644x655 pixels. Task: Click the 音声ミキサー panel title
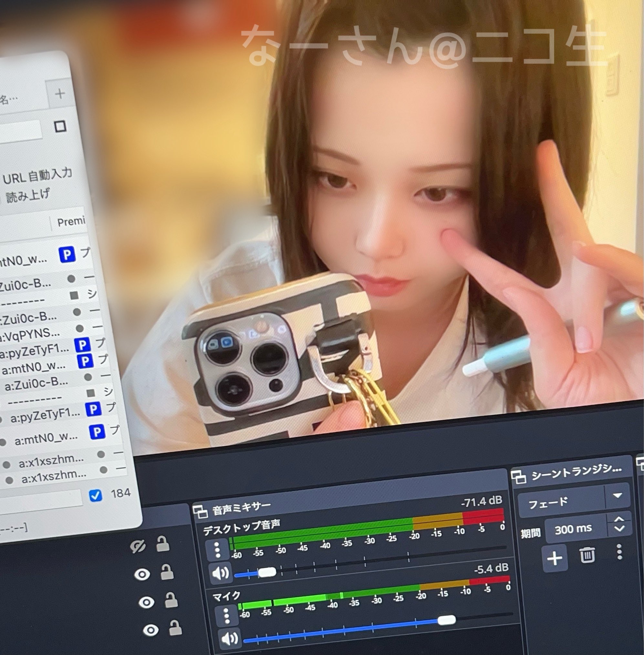coord(242,509)
